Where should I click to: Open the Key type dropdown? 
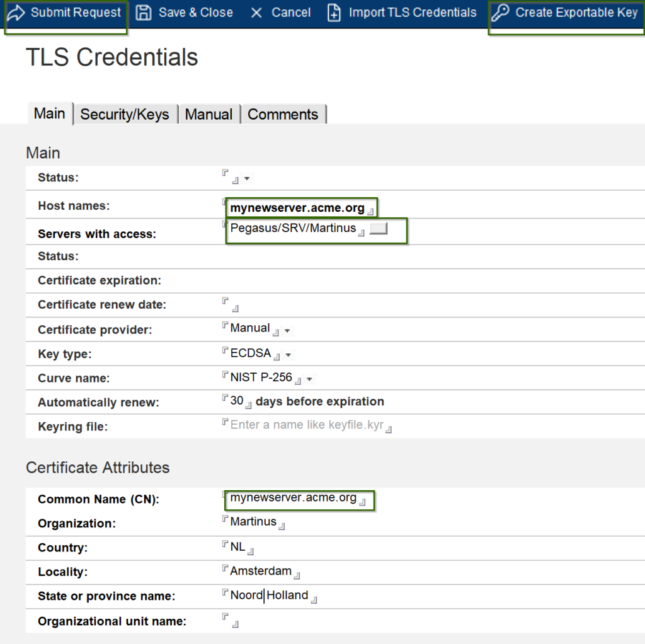pos(290,354)
